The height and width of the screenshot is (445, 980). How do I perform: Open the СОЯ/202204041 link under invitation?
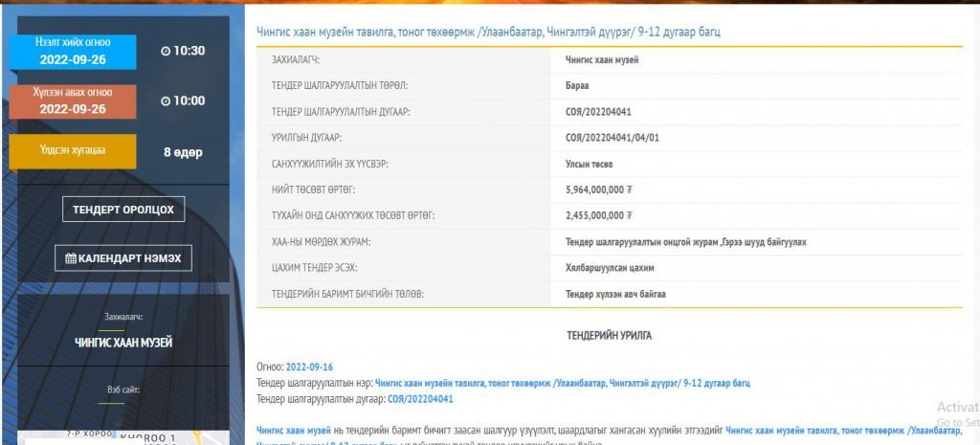(420, 399)
